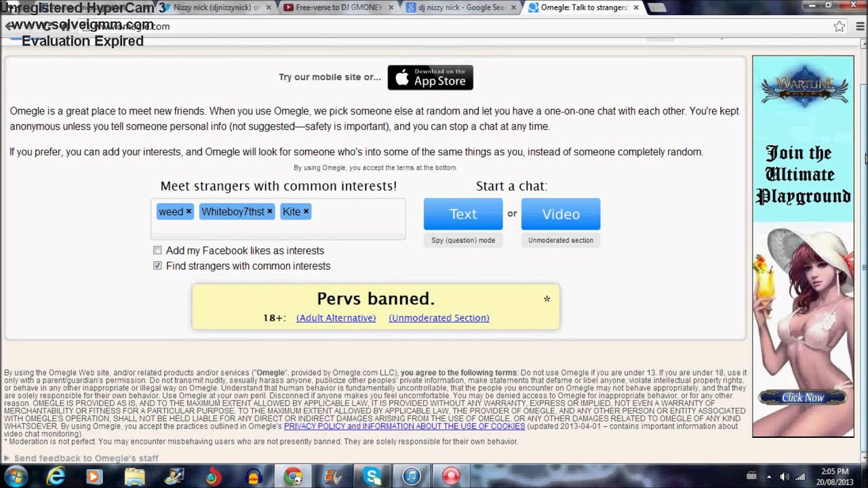Screen dimensions: 868x488
Task: Follow the Adult Alternative link
Action: click(336, 318)
